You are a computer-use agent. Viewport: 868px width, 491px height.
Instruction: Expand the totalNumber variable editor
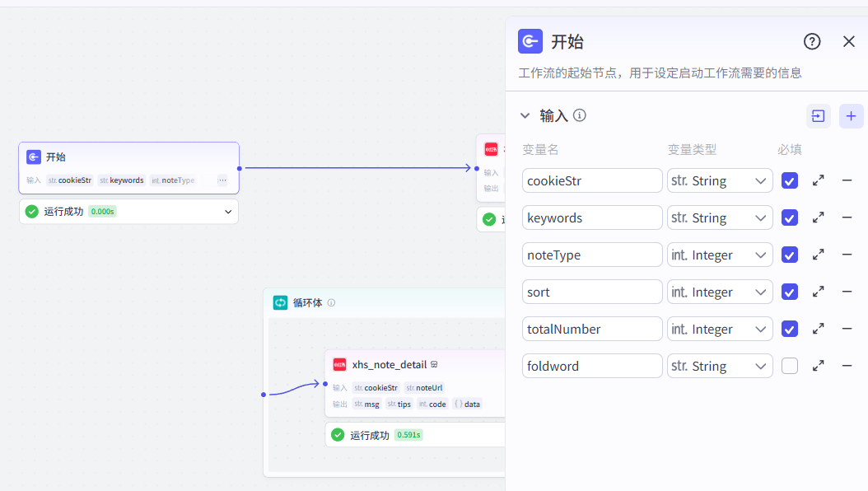(819, 329)
